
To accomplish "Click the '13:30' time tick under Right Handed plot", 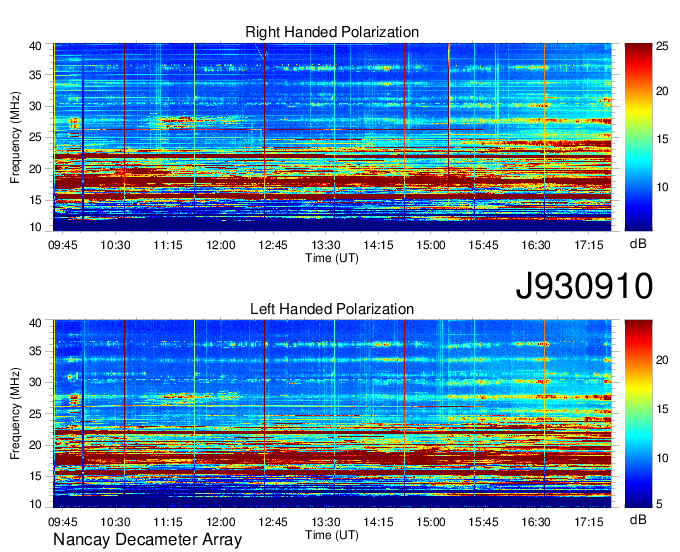I will click(326, 245).
